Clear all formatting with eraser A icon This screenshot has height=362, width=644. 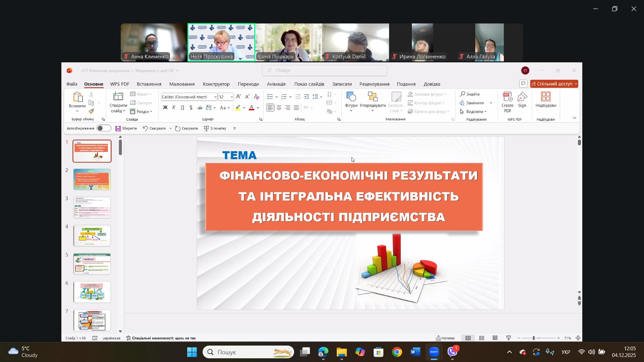coord(257,97)
